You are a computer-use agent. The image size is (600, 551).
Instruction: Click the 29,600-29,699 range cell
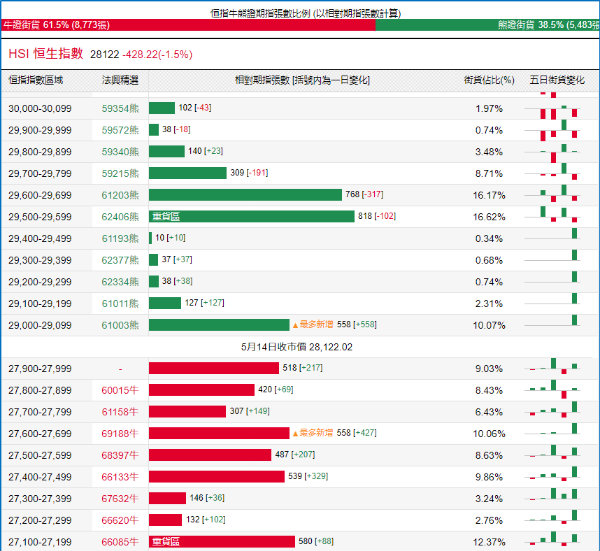click(40, 195)
